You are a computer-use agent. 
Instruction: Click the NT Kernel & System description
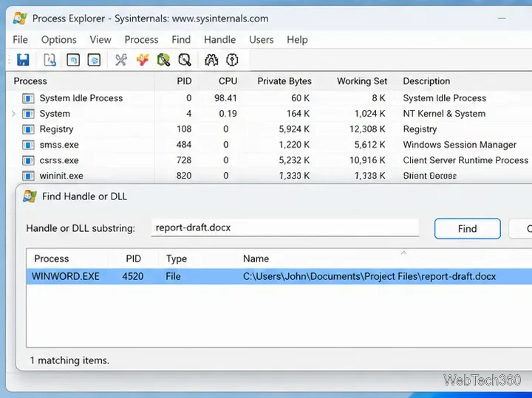tap(444, 114)
